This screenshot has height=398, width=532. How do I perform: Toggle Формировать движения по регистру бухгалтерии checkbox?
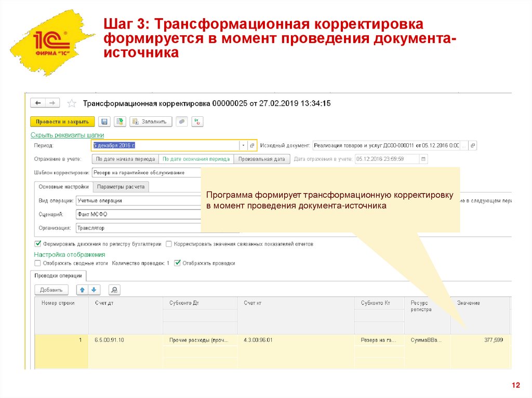[x=37, y=244]
